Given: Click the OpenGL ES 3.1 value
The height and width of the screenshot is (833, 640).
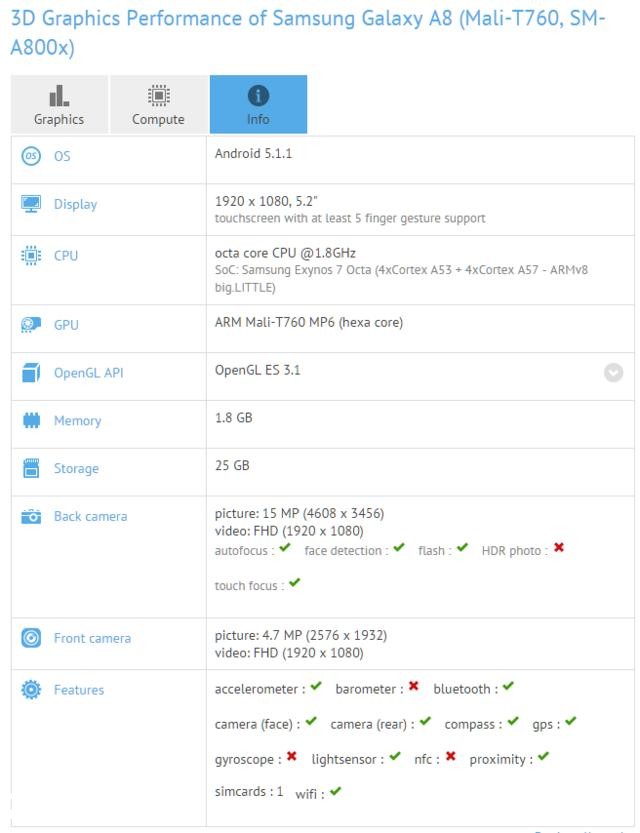Looking at the screenshot, I should 258,370.
